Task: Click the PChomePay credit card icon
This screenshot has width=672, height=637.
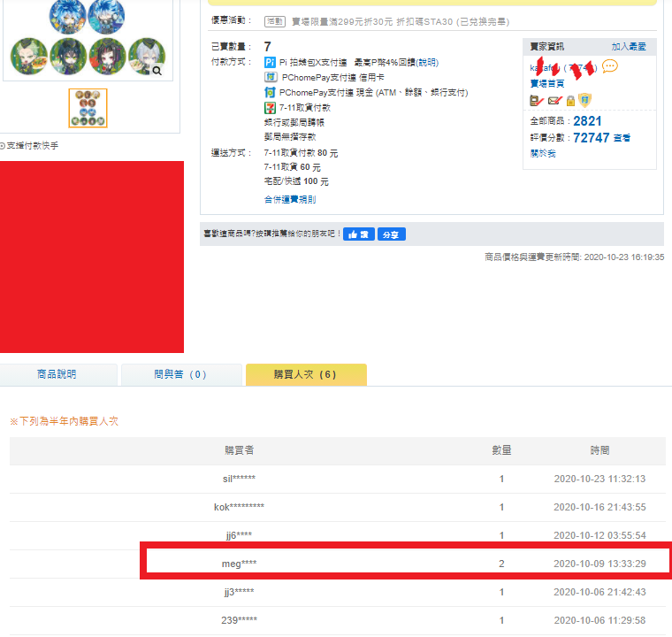Action: 271,77
